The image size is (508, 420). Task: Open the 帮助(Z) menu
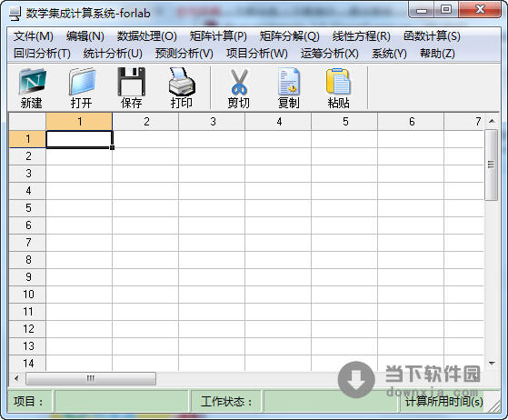(437, 54)
